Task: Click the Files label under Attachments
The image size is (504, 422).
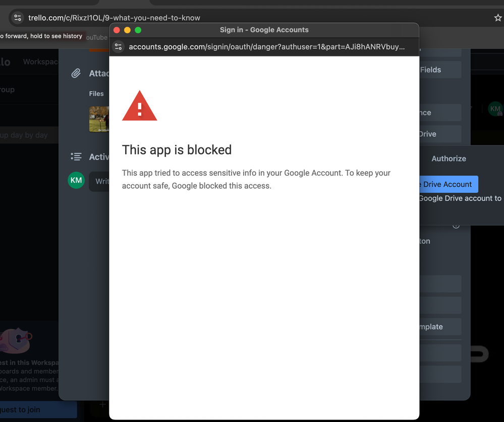Action: pos(96,93)
